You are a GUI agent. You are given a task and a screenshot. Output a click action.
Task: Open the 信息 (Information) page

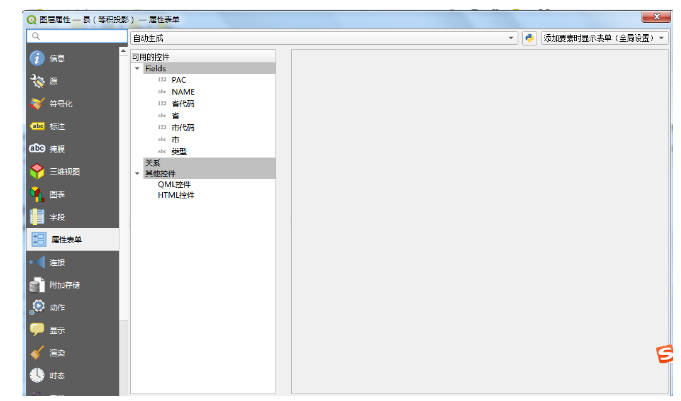tap(73, 58)
